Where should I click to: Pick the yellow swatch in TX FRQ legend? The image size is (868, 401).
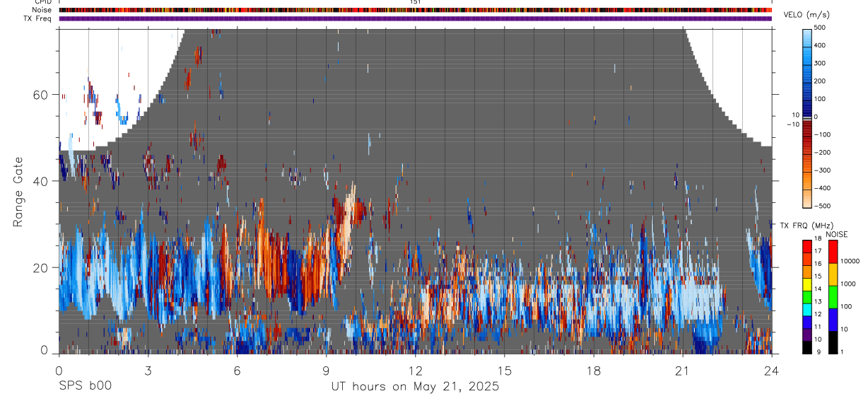click(808, 285)
